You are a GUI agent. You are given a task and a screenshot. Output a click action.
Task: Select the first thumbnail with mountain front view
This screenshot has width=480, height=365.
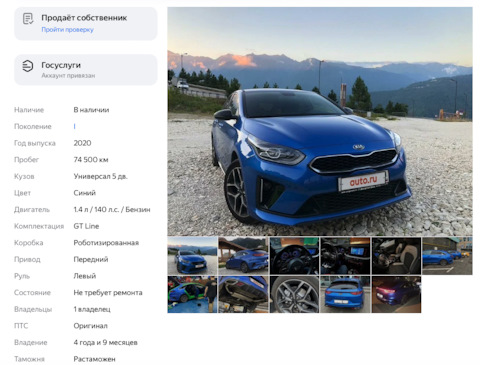192,256
